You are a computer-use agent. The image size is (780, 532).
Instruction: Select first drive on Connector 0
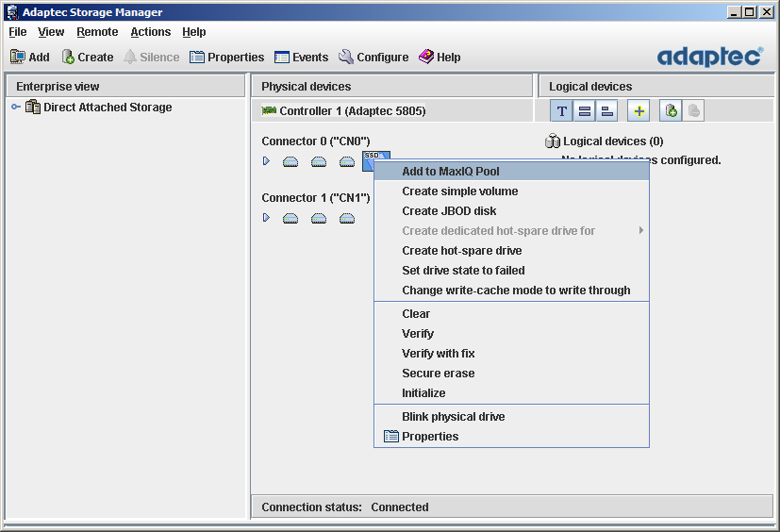pos(290,161)
